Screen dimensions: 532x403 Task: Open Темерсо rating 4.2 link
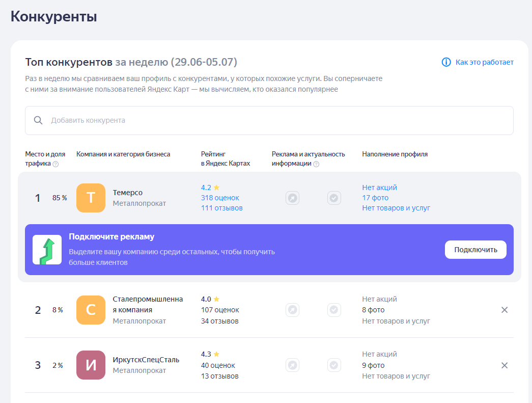[x=210, y=187]
